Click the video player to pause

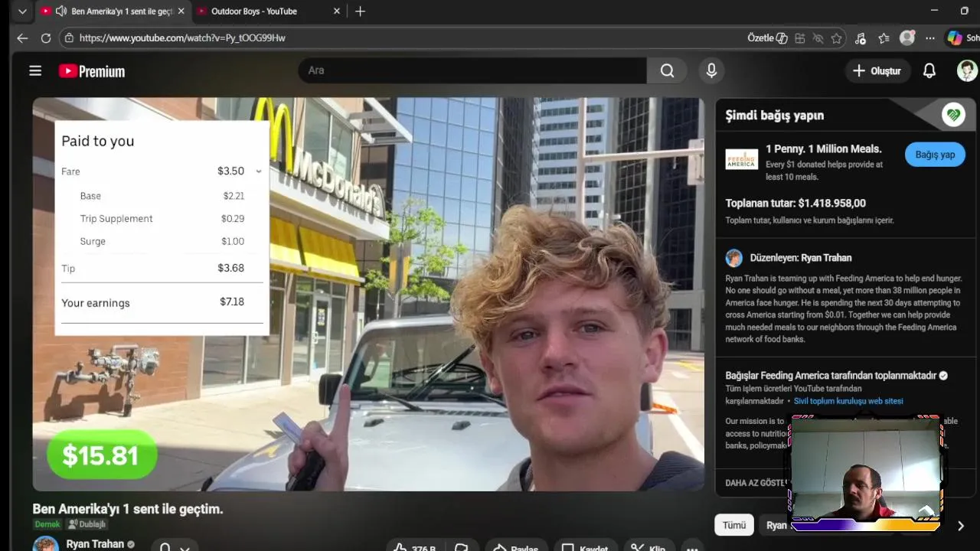367,294
